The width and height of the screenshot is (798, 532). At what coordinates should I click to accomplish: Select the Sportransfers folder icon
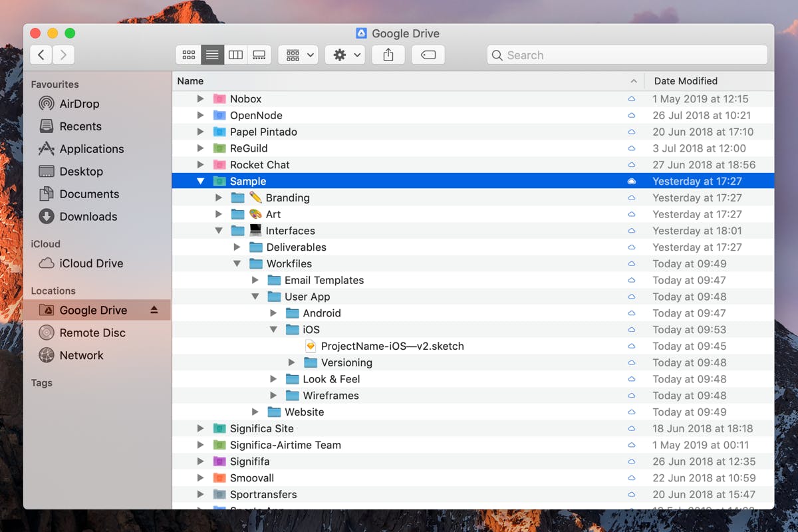pyautogui.click(x=219, y=495)
